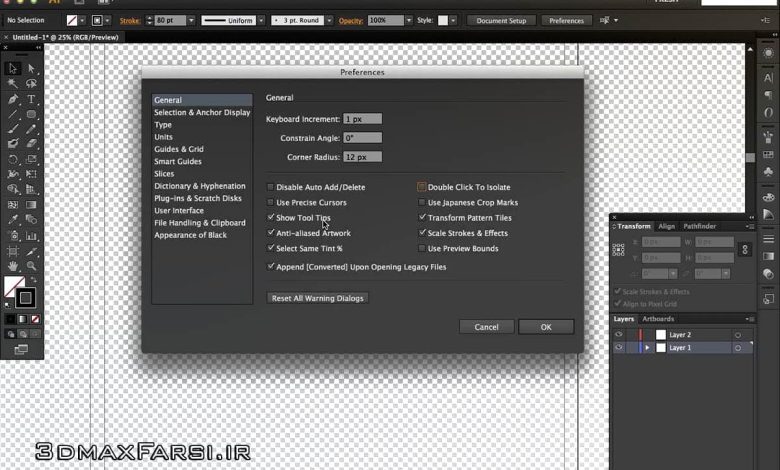The width and height of the screenshot is (780, 470).
Task: Open the Color palette panel icon
Action: [x=769, y=197]
